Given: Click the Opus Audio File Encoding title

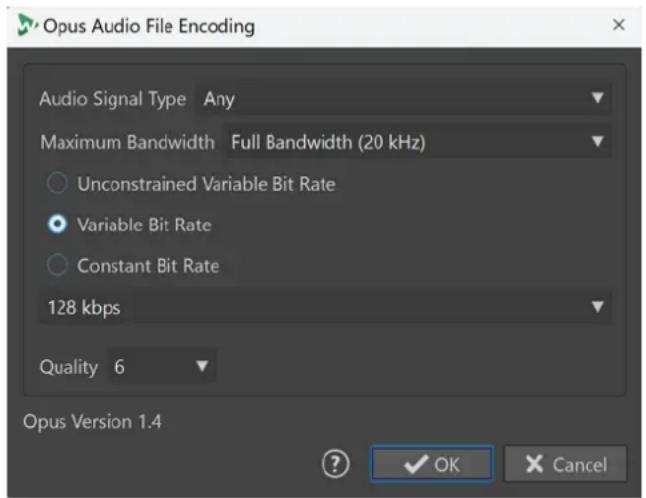Looking at the screenshot, I should point(149,26).
